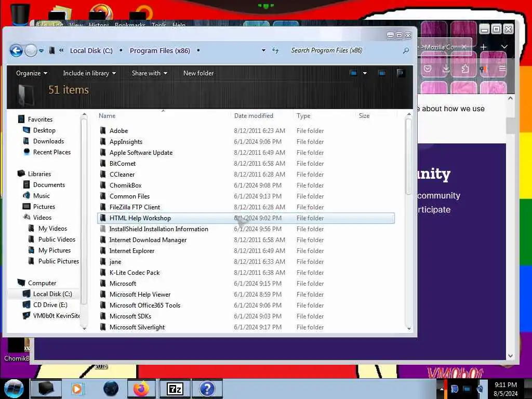Click the Forward navigation arrow in Explorer
The image size is (532, 399).
point(31,50)
